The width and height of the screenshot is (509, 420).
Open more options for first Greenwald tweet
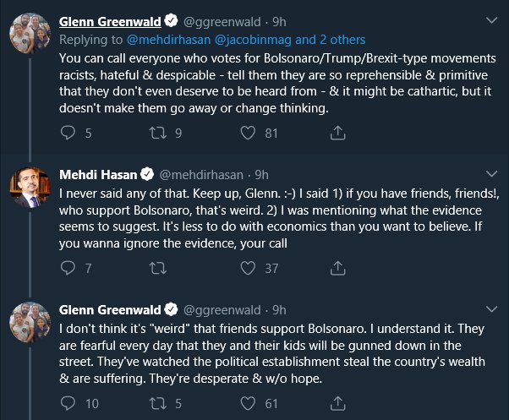(488, 21)
